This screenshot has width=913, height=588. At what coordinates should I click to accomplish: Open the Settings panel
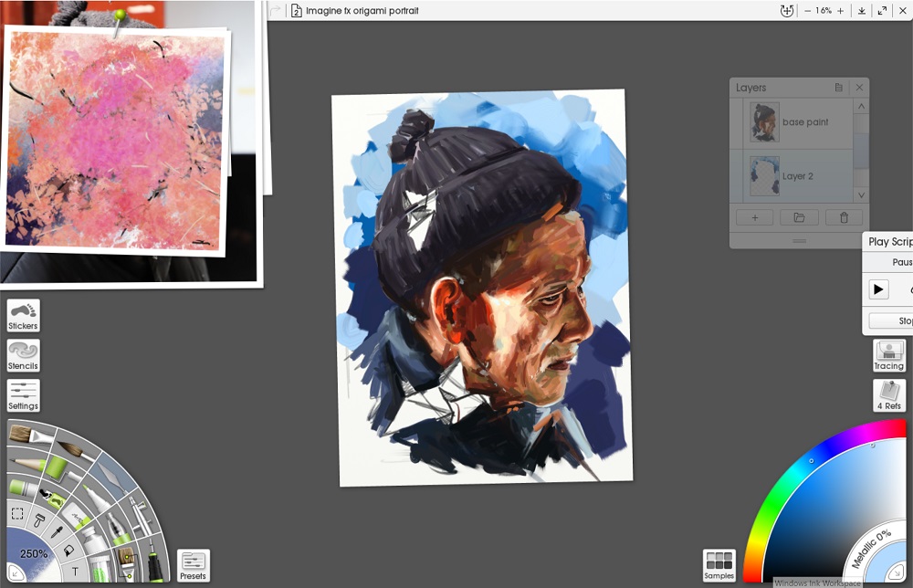coord(24,396)
